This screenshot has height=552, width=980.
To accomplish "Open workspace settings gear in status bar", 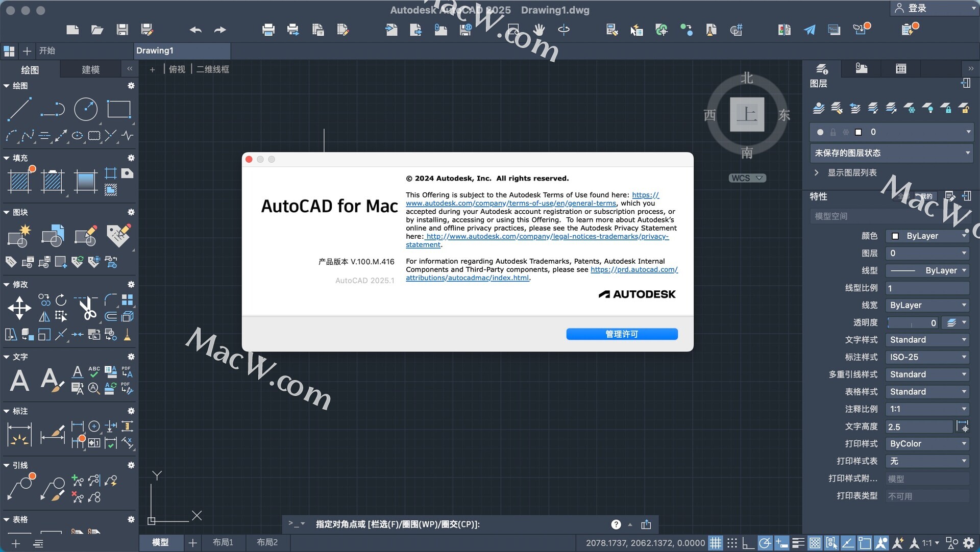I will [968, 543].
